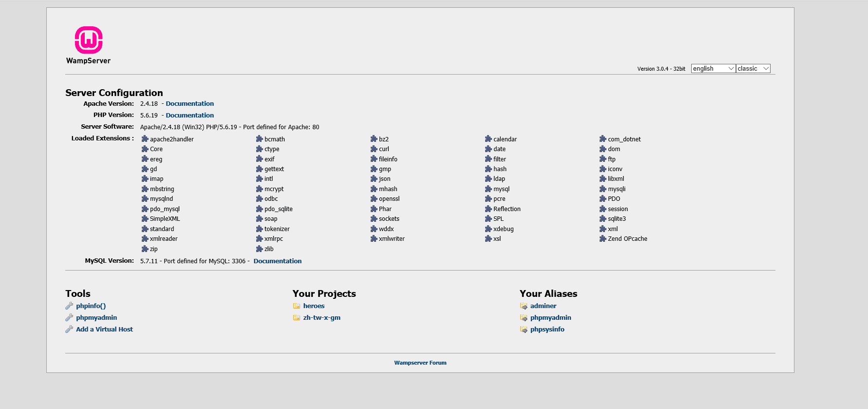Click the wrench icon beside phpmyadmin tool
This screenshot has height=409, width=868.
(69, 318)
